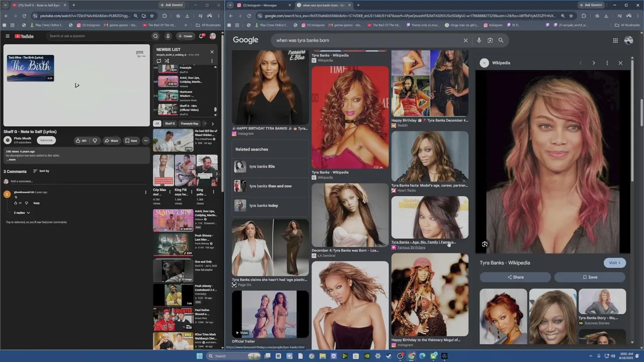
Task: Start YouTube voice search with microphone
Action: (168, 36)
